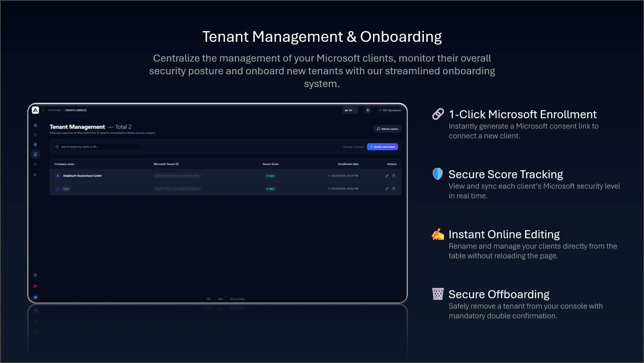Click the Showing 2 tenant(s) label
The height and width of the screenshot is (363, 644).
coord(353,147)
